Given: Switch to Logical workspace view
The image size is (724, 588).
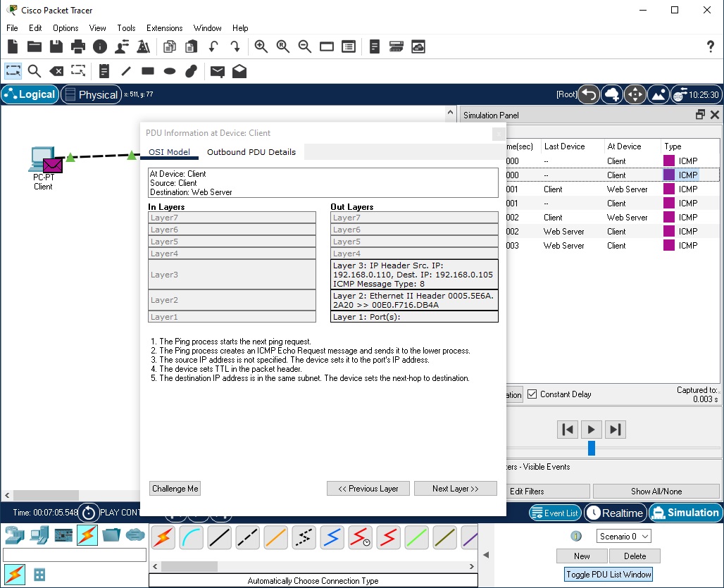Looking at the screenshot, I should coord(30,94).
